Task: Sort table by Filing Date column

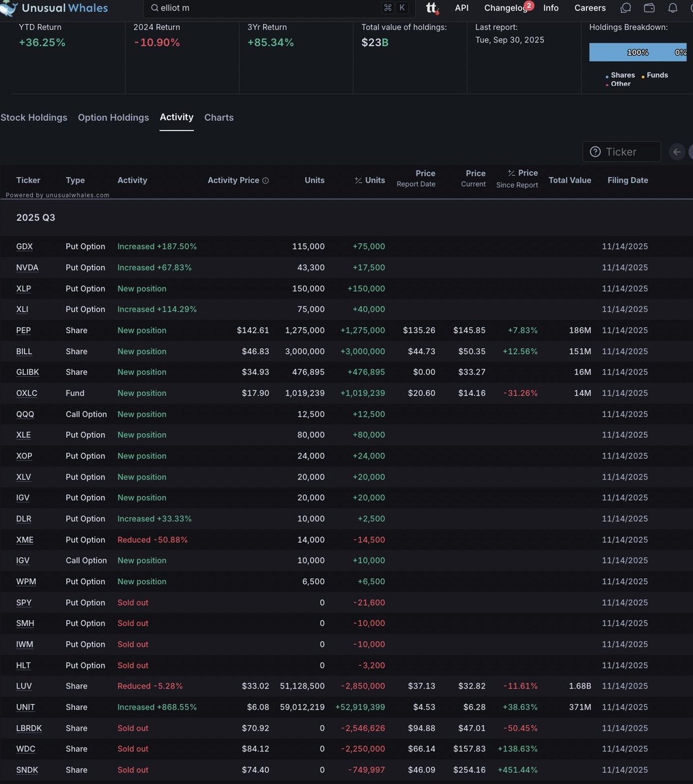Action: tap(628, 180)
